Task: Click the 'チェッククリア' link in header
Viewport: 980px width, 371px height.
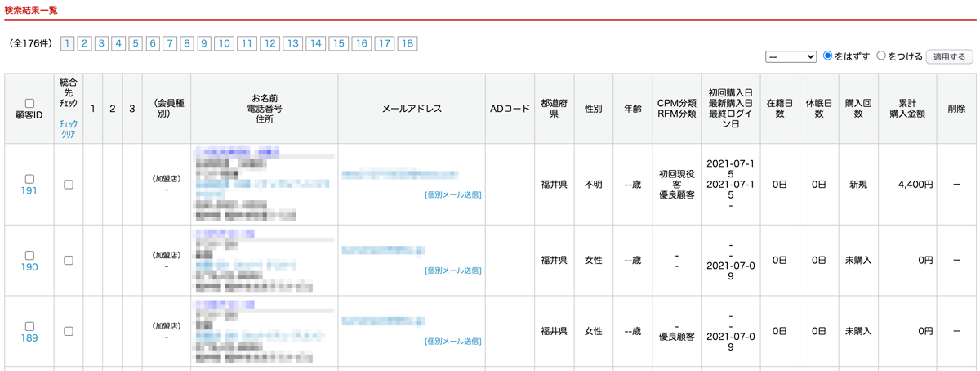Action: [68, 129]
